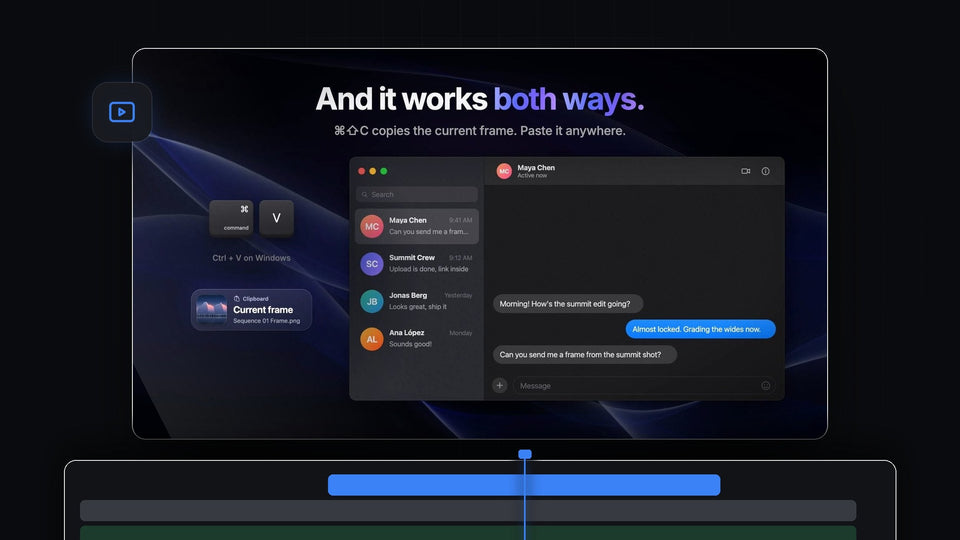
Task: Click 'Can you send me a frame' bubble
Action: click(x=585, y=354)
